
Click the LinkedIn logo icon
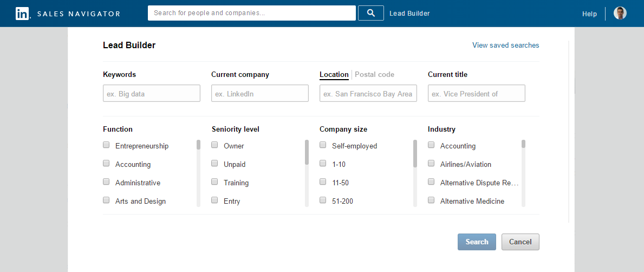[23, 14]
